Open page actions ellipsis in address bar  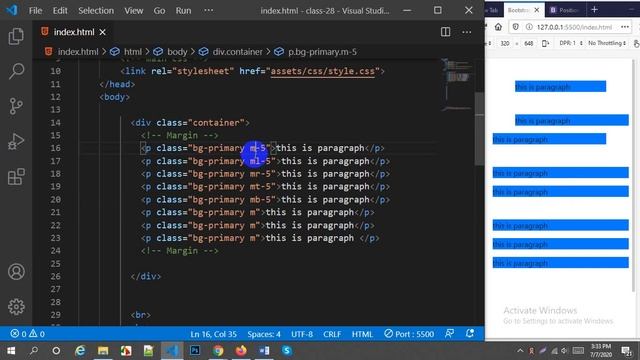click(625, 27)
